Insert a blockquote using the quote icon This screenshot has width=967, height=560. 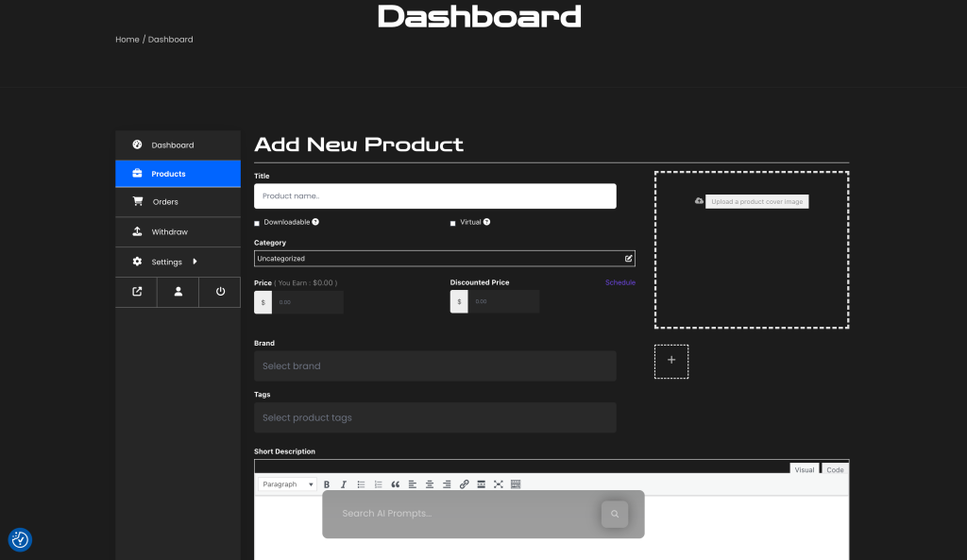[x=395, y=484]
